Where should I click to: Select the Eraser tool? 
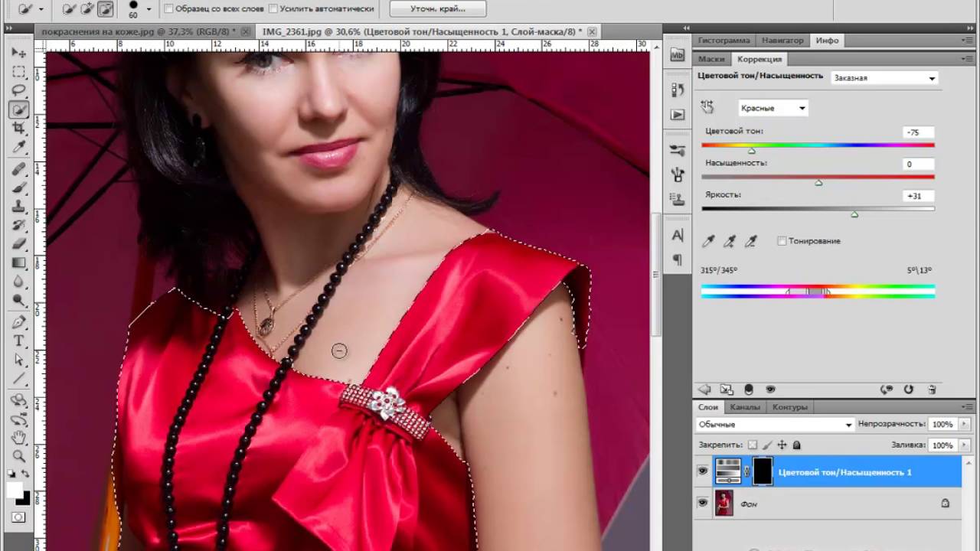coord(19,245)
